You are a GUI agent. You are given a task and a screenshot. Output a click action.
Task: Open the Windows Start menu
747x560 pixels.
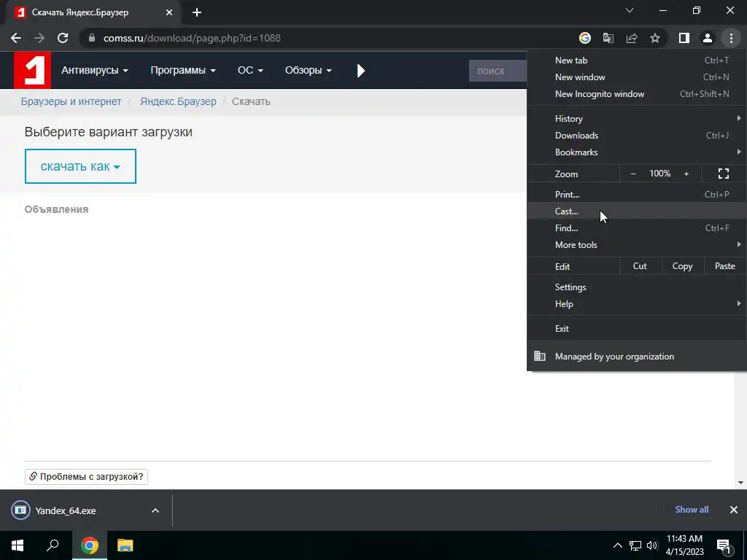18,545
